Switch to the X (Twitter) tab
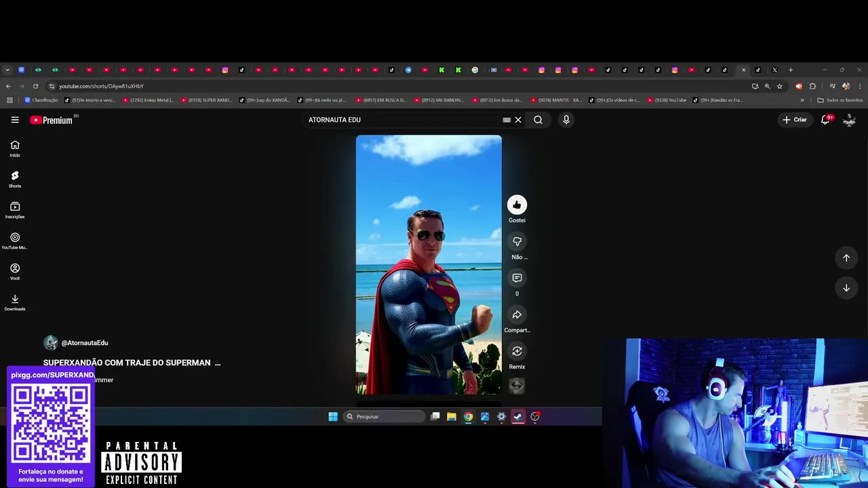The height and width of the screenshot is (488, 868). click(774, 70)
